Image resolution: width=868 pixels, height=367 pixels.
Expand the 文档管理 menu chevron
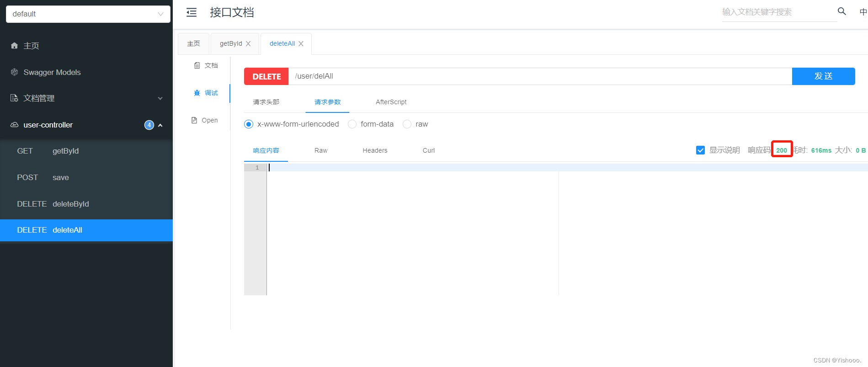coord(160,98)
